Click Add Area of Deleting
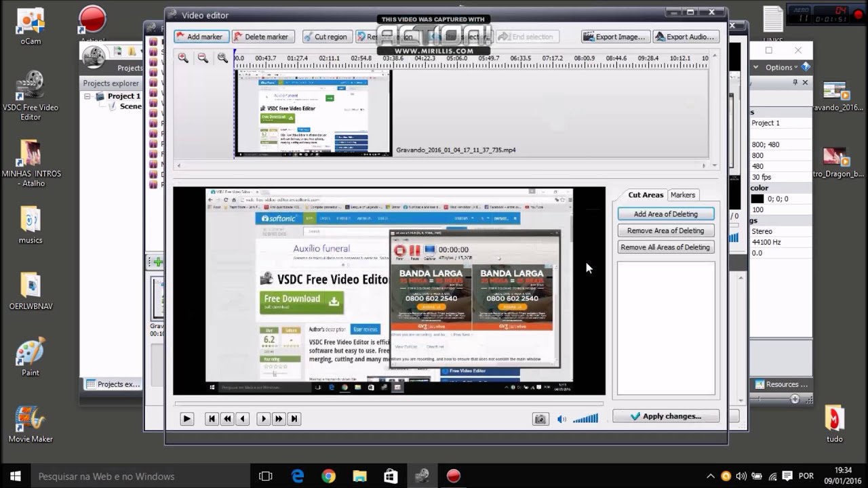868x488 pixels. click(x=666, y=214)
